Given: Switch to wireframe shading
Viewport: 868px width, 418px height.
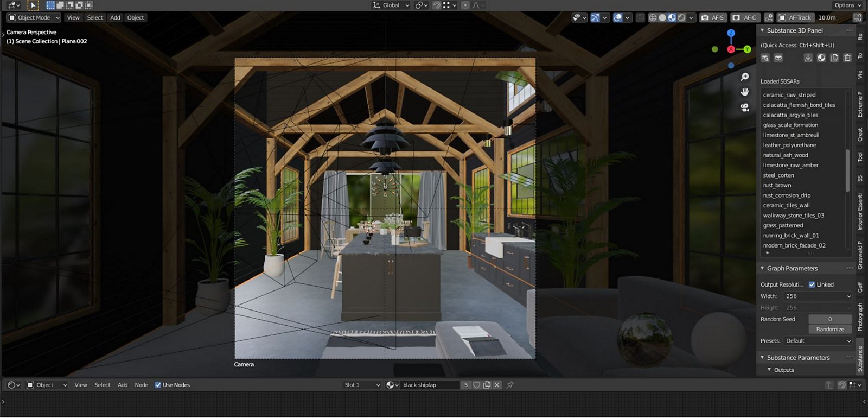Looking at the screenshot, I should tap(653, 17).
